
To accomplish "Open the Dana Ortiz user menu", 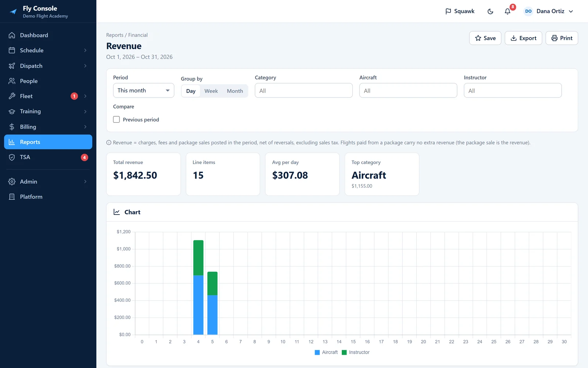I will click(x=548, y=11).
